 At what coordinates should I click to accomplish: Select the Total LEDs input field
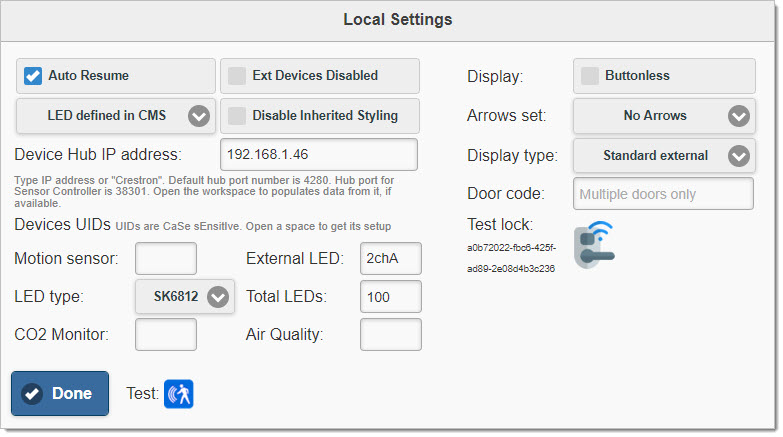390,297
